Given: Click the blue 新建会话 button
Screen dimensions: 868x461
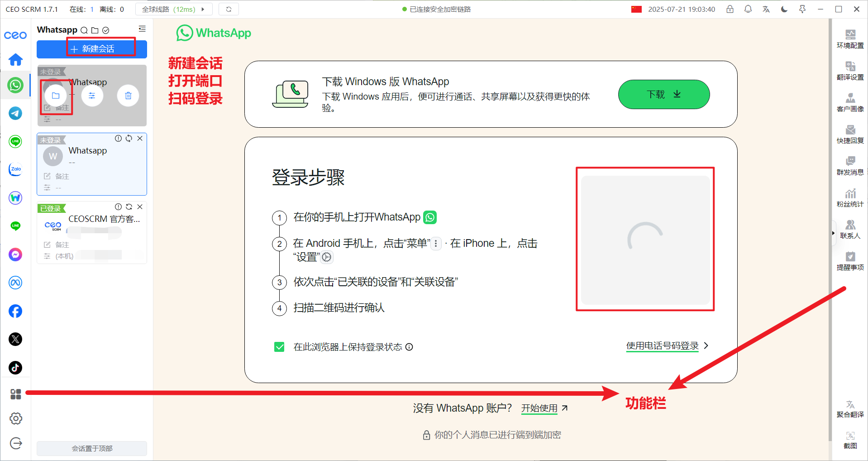Looking at the screenshot, I should coord(92,49).
